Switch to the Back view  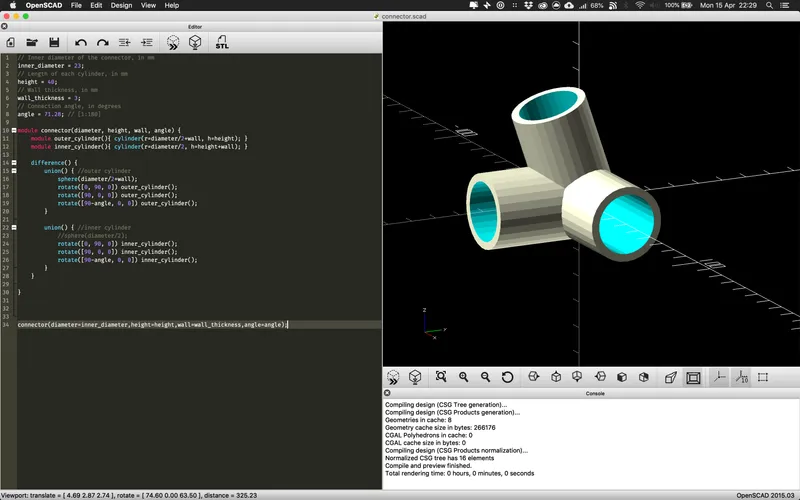point(644,377)
